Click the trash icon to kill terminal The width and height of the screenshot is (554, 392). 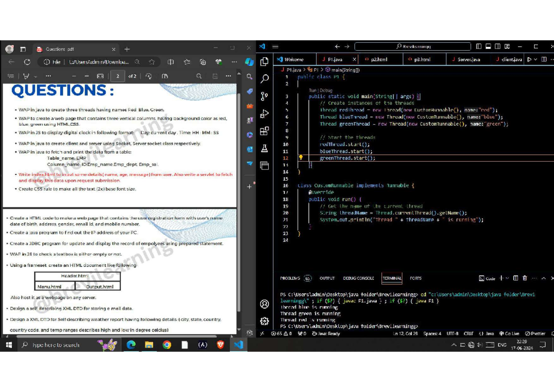pyautogui.click(x=525, y=278)
